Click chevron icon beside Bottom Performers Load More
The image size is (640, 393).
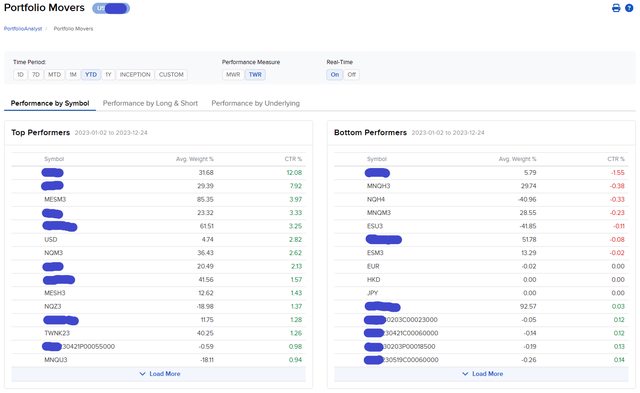(x=465, y=374)
